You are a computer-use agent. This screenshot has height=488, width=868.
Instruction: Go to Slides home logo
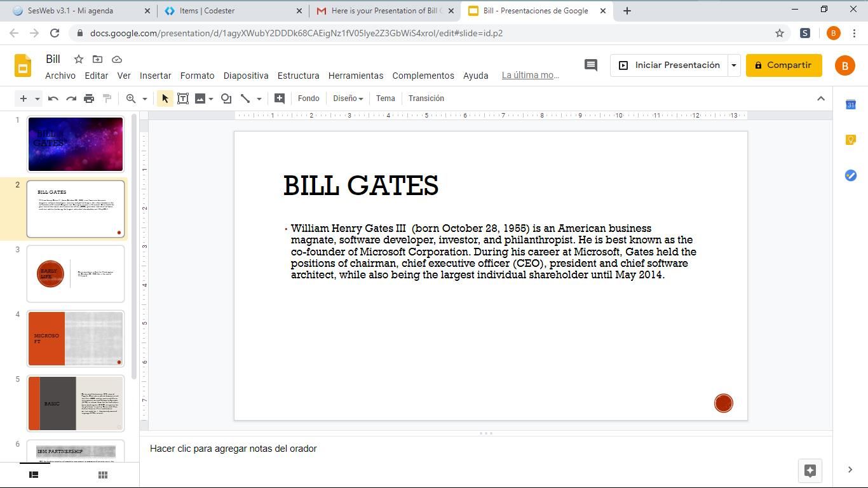23,65
